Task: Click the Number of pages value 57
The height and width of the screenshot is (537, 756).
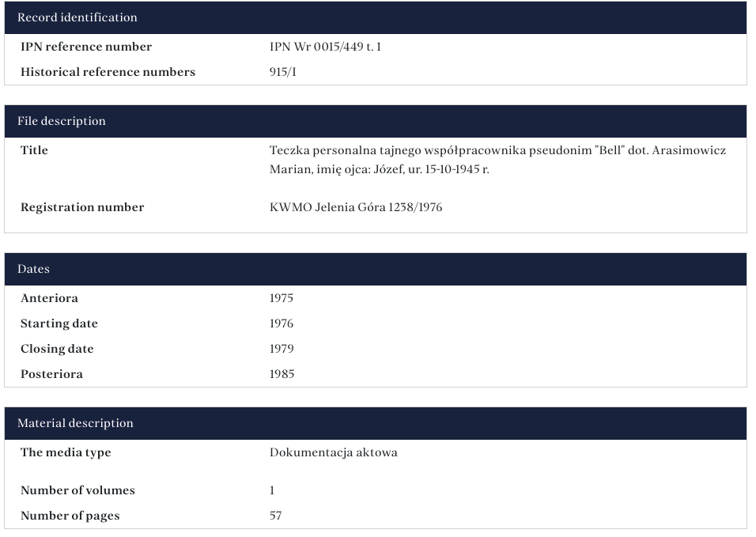Action: click(275, 516)
